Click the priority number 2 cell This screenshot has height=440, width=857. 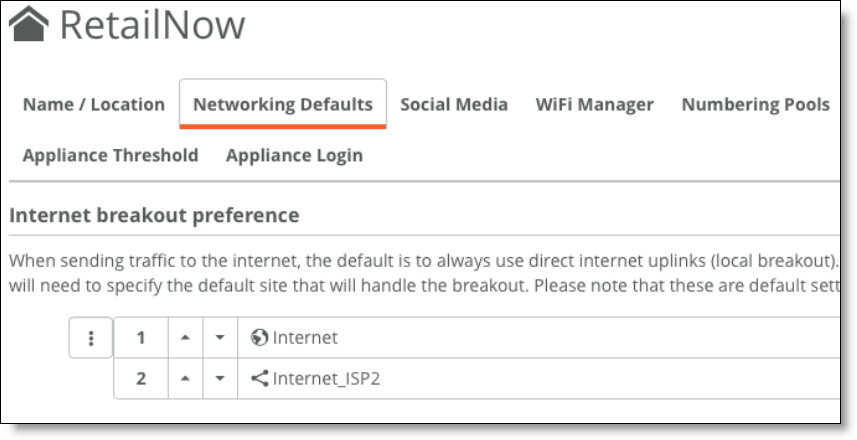pyautogui.click(x=141, y=378)
